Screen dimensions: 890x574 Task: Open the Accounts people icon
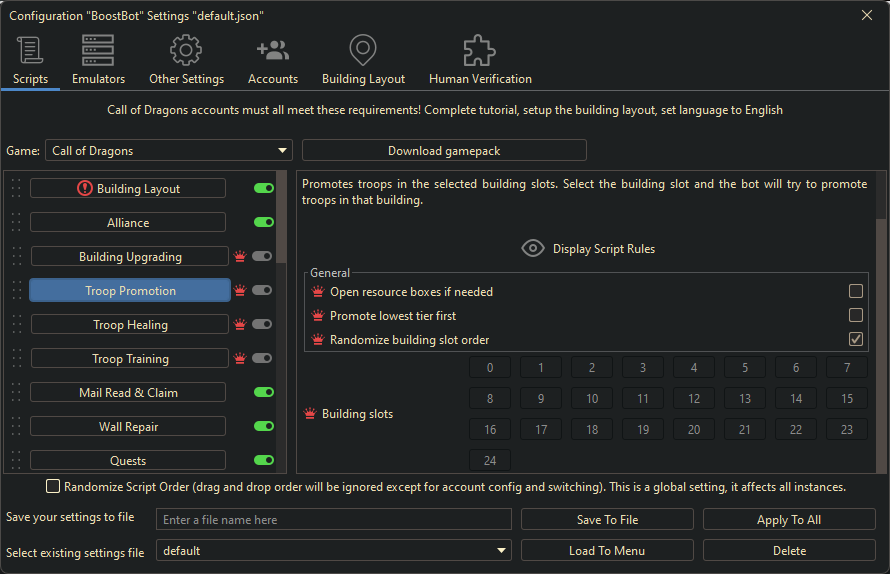[273, 51]
